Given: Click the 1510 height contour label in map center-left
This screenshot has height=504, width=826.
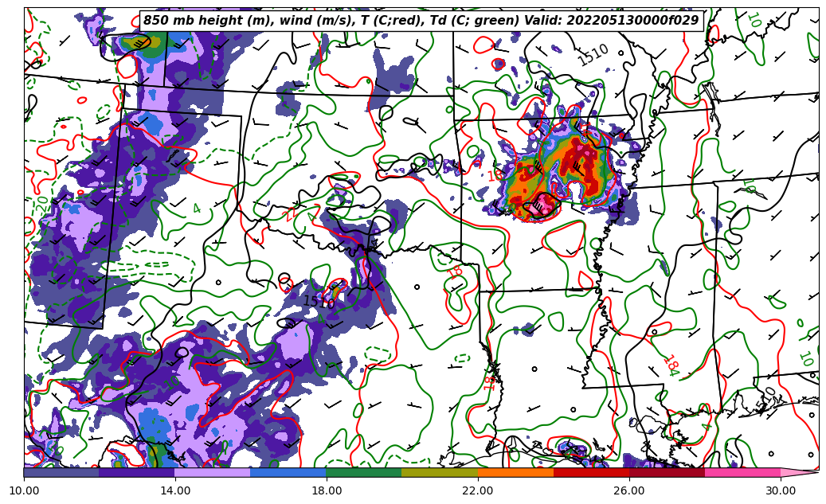Looking at the screenshot, I should point(319,302).
